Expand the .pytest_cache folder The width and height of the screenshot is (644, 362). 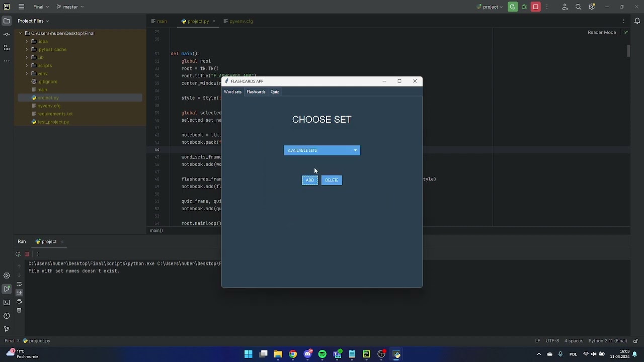click(27, 49)
